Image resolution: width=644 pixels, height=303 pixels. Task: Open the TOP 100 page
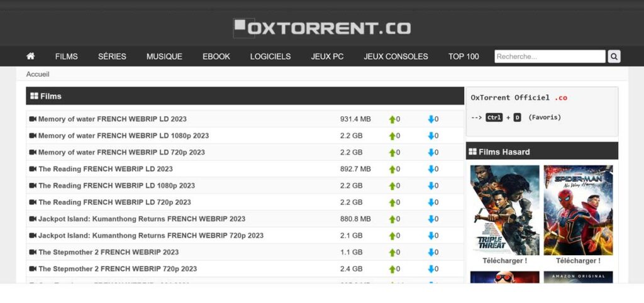464,57
